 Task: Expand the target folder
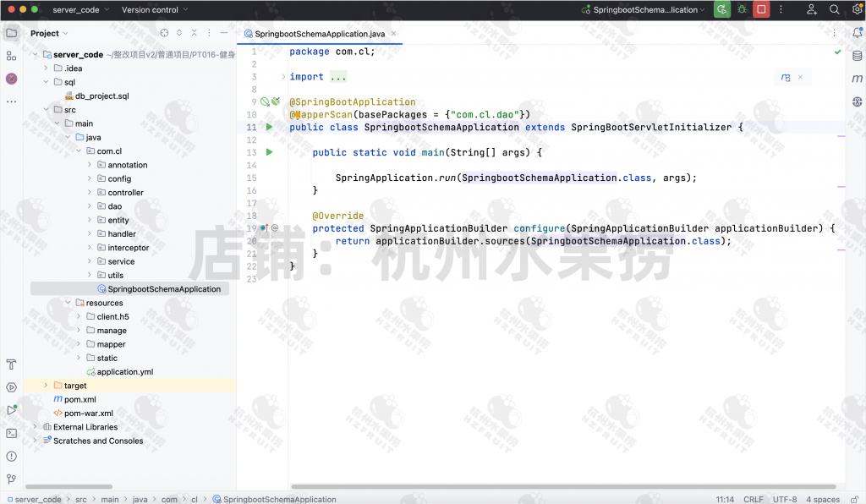point(47,386)
